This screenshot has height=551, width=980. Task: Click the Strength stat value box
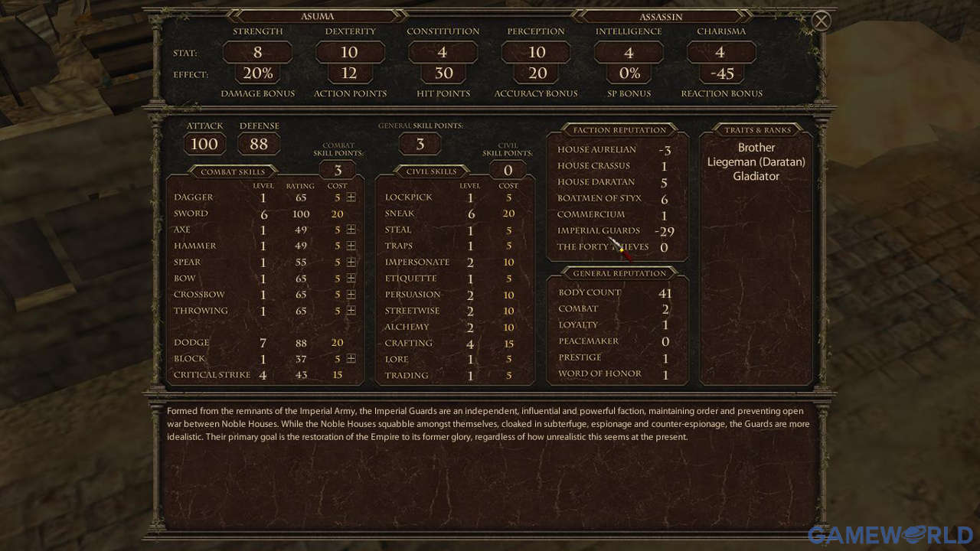pos(257,52)
